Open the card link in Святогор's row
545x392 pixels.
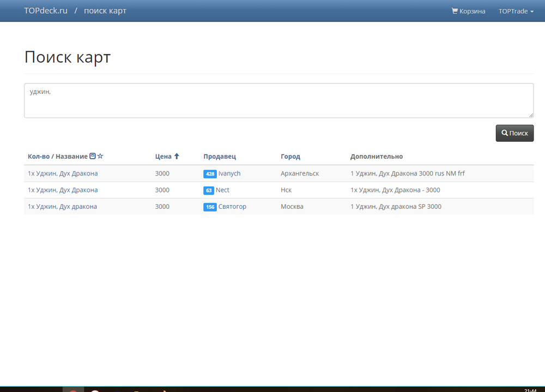[62, 207]
